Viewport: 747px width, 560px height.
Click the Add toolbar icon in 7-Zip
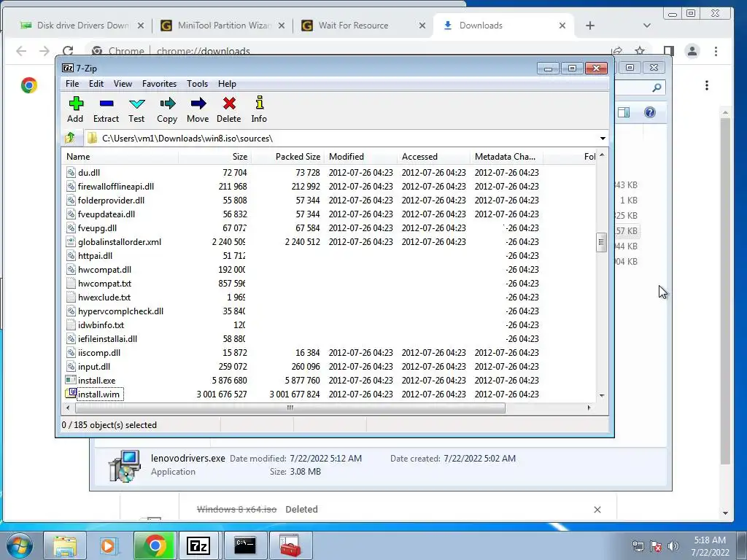click(x=75, y=109)
